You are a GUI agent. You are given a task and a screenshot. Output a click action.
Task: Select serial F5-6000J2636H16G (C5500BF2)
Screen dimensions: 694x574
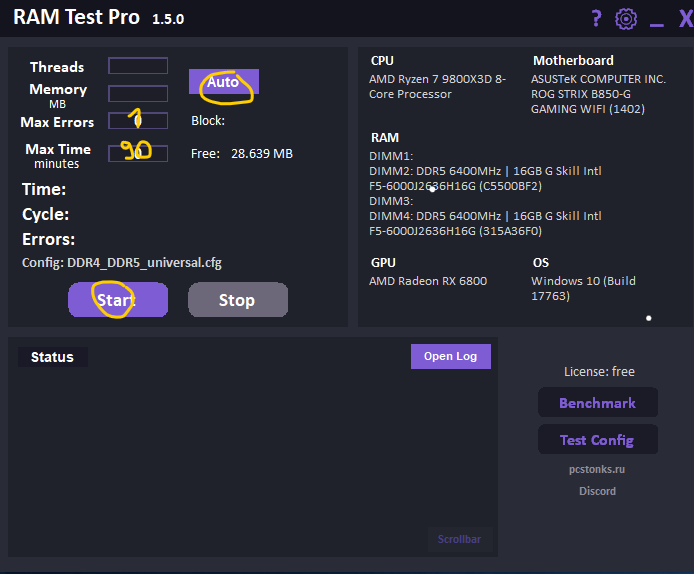pos(455,186)
